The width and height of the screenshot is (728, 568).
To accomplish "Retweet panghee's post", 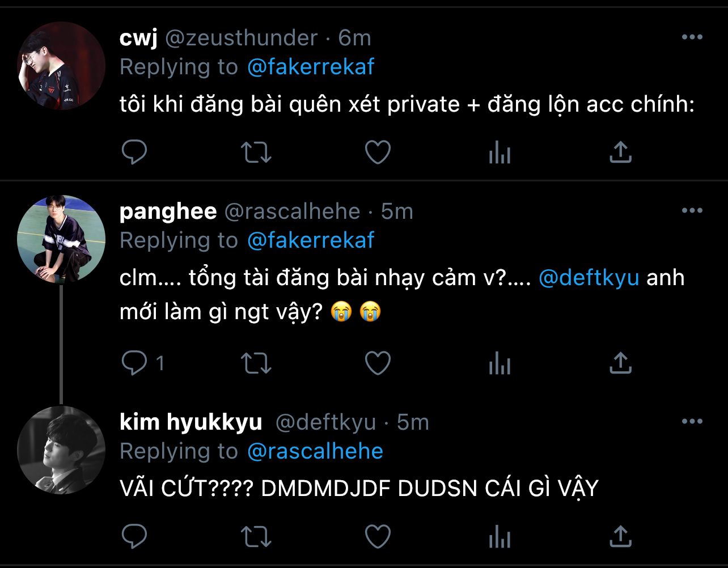I will point(257,363).
